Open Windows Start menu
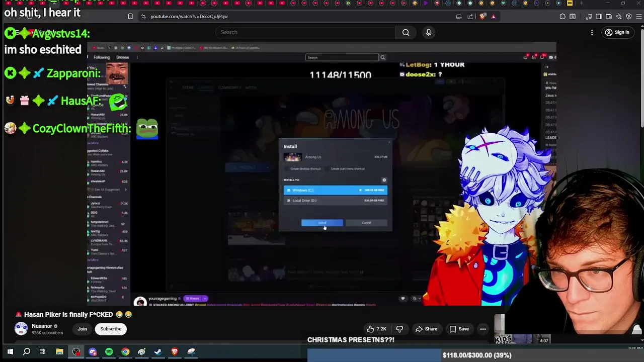 coord(10,351)
